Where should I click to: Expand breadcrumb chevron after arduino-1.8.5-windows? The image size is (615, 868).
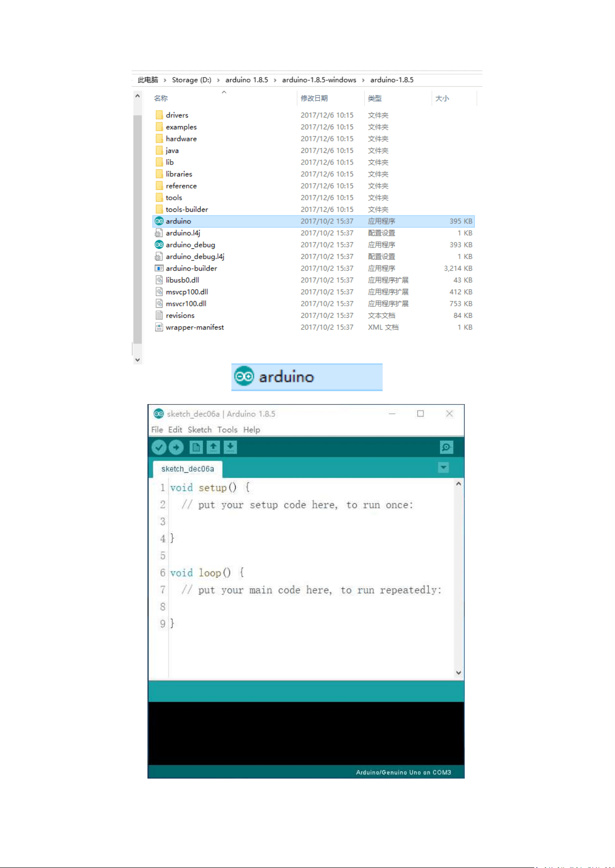point(363,80)
